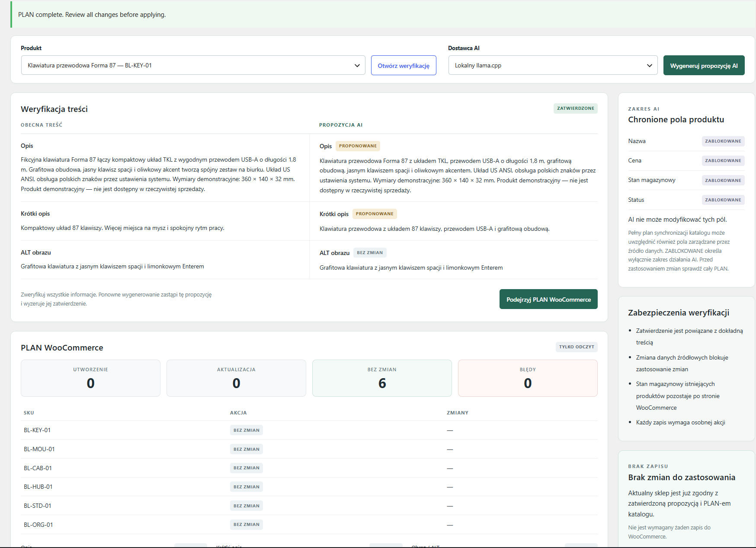Click the SKU column header
Viewport: 756px width, 548px height.
29,413
